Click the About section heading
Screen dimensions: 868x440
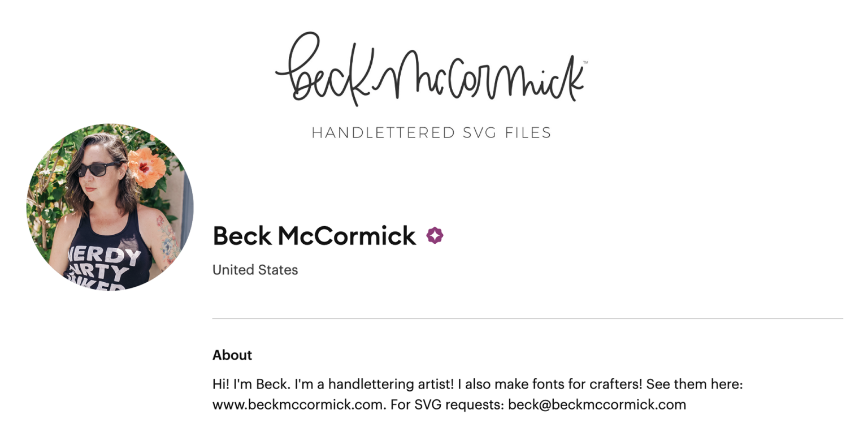click(x=232, y=355)
